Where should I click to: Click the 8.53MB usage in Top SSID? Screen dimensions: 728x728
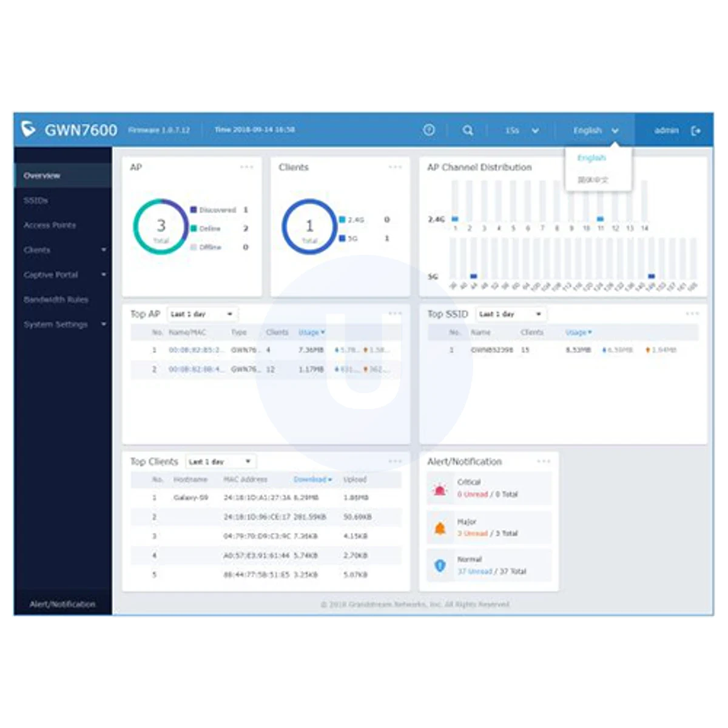(578, 350)
